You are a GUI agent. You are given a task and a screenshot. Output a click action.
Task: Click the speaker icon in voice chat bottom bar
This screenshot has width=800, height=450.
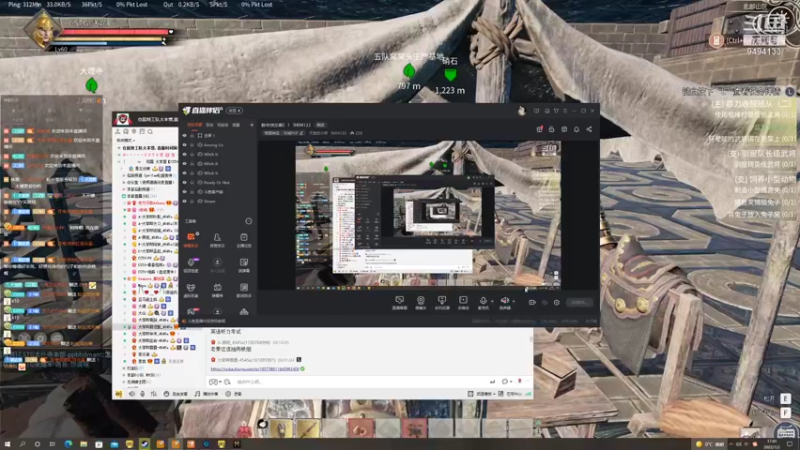pos(132,394)
